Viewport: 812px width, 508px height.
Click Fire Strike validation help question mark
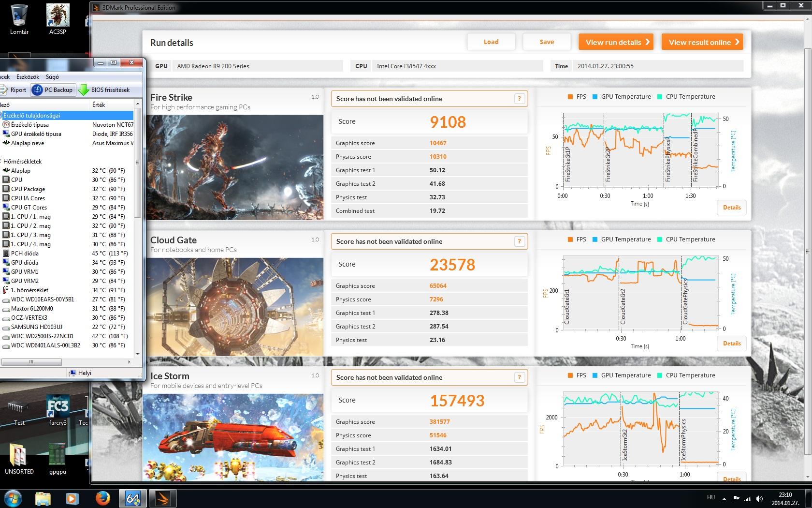[x=520, y=99]
